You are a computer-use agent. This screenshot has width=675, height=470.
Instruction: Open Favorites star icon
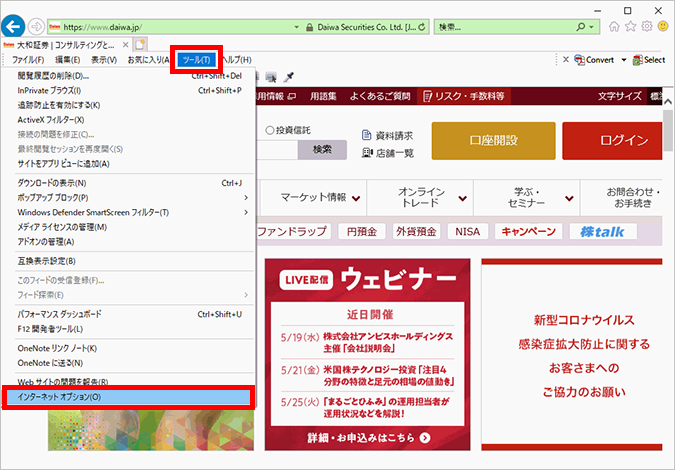(631, 27)
